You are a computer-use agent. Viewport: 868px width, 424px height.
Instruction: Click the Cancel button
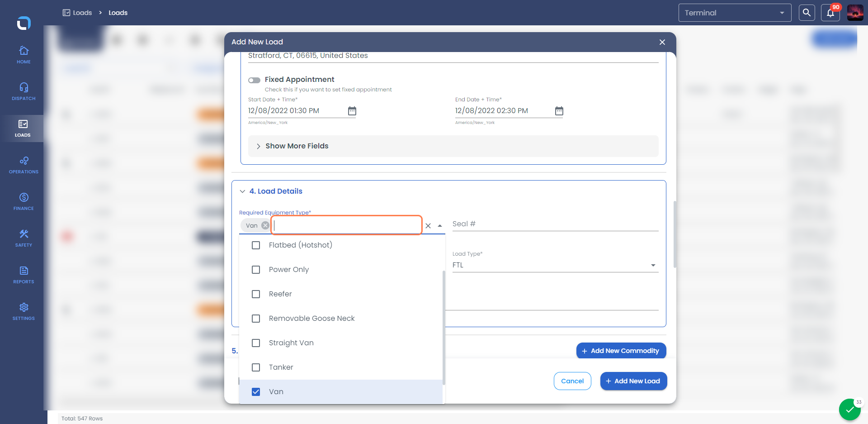572,381
